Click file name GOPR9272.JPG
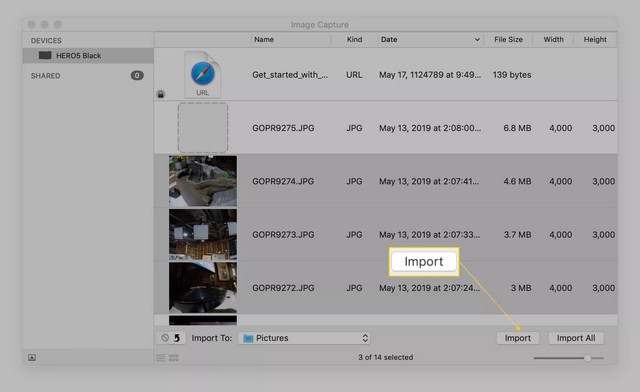The width and height of the screenshot is (640, 392). 283,288
